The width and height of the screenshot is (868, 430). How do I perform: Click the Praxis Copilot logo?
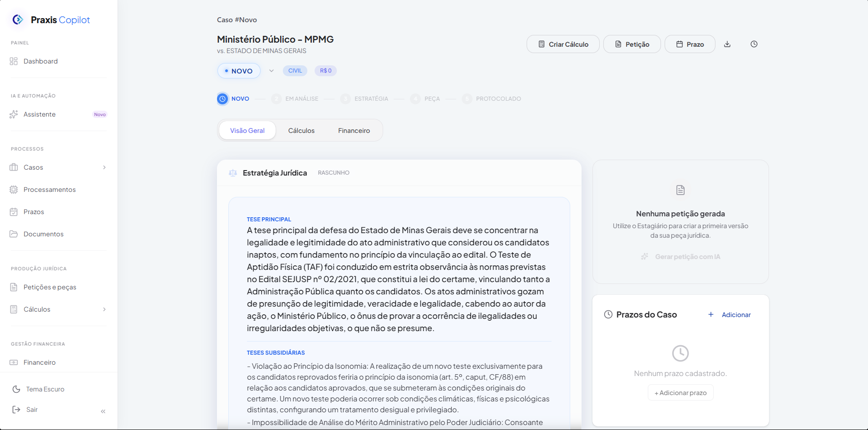pyautogui.click(x=51, y=20)
